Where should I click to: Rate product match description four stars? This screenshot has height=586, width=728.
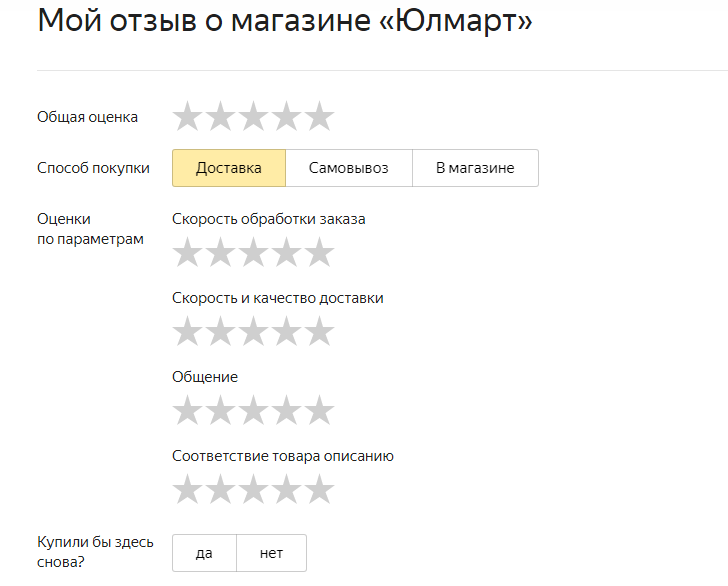click(286, 489)
